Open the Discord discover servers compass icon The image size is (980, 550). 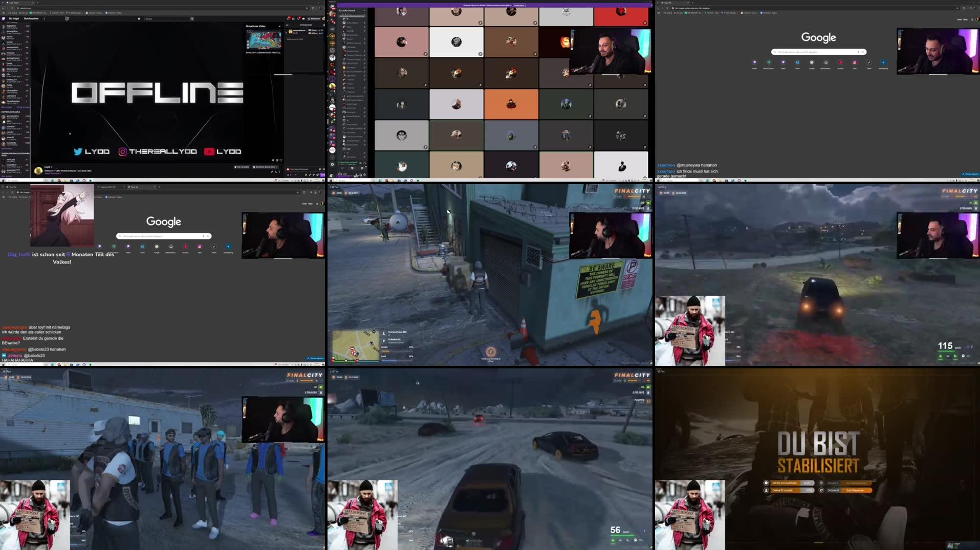[332, 164]
